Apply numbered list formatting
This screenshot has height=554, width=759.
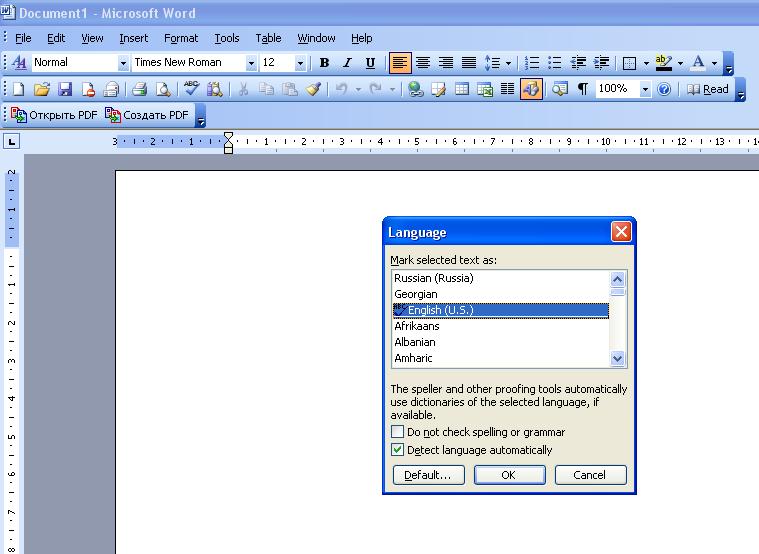(x=531, y=63)
